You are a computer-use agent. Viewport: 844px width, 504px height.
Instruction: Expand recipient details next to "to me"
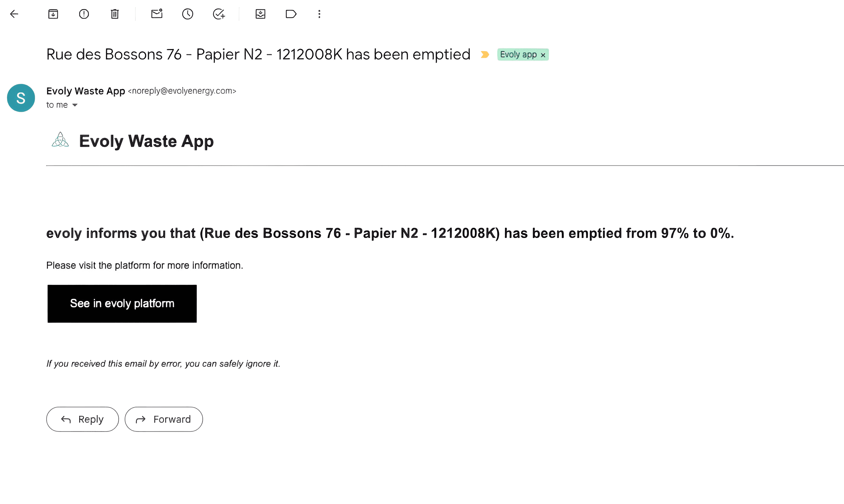coord(75,105)
